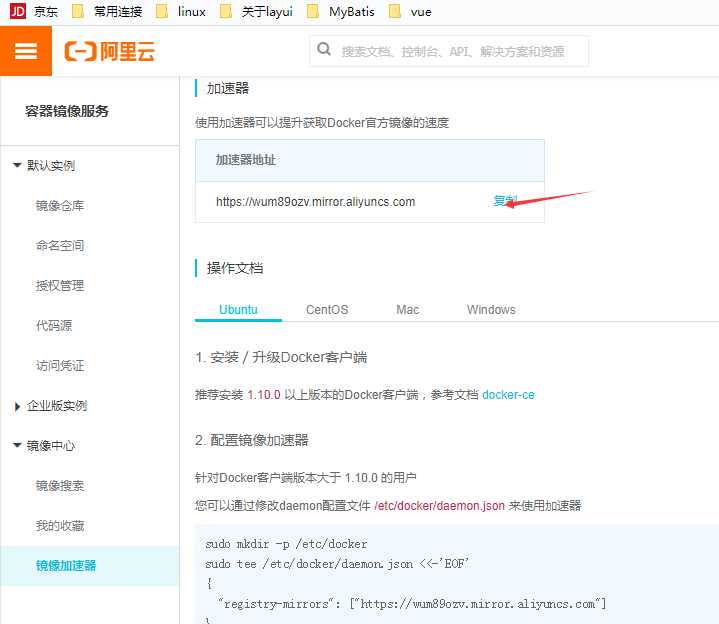Viewport: 719px width, 624px height.
Task: Click the 容器镜像服务 sidebar title
Action: coord(66,111)
